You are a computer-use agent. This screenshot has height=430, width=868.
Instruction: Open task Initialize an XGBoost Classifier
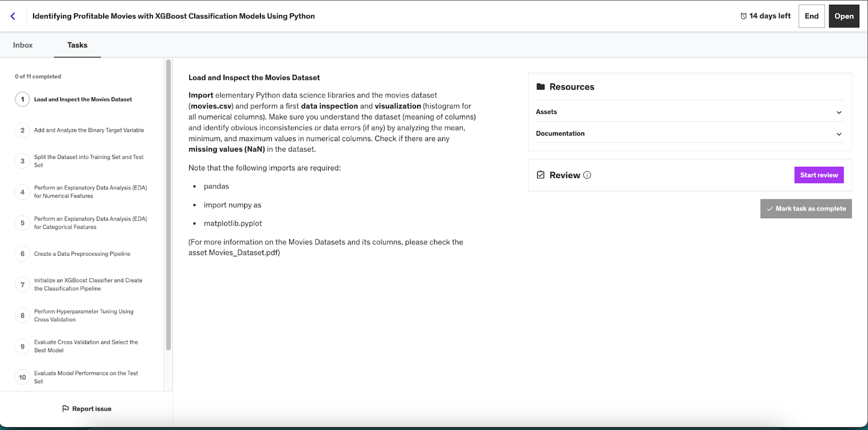pyautogui.click(x=88, y=284)
